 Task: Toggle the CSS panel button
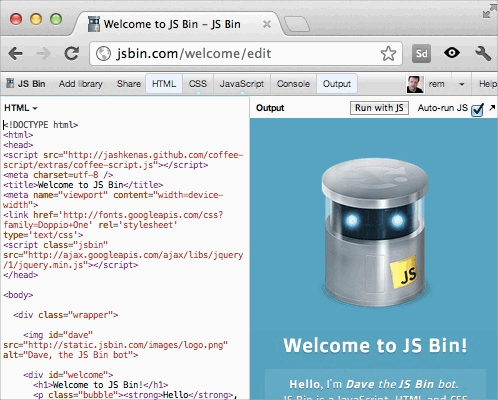[x=198, y=84]
